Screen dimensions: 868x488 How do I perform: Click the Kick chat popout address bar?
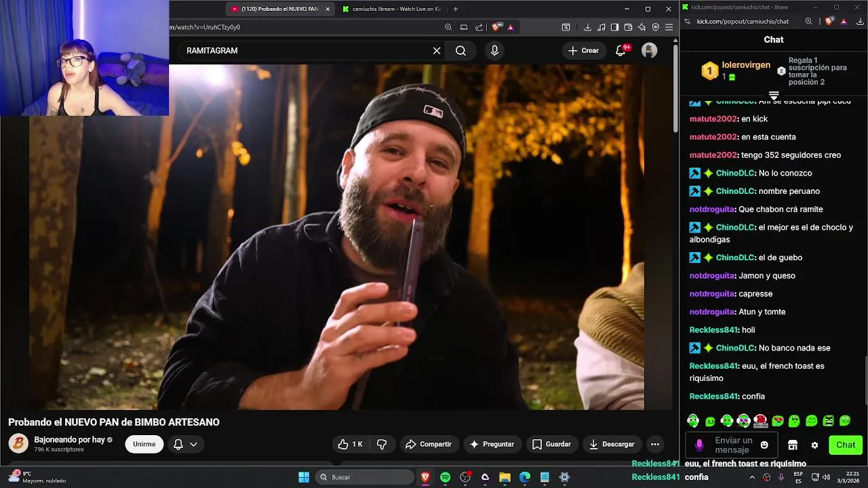743,22
